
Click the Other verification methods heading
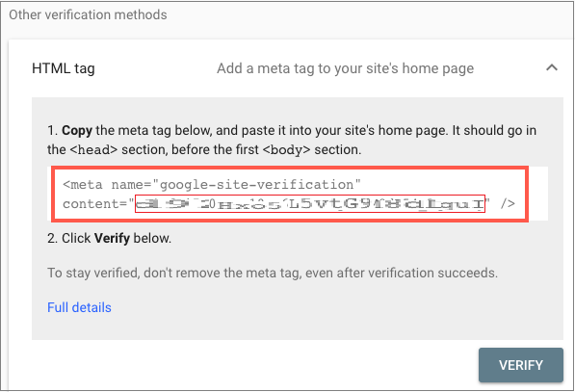88,14
